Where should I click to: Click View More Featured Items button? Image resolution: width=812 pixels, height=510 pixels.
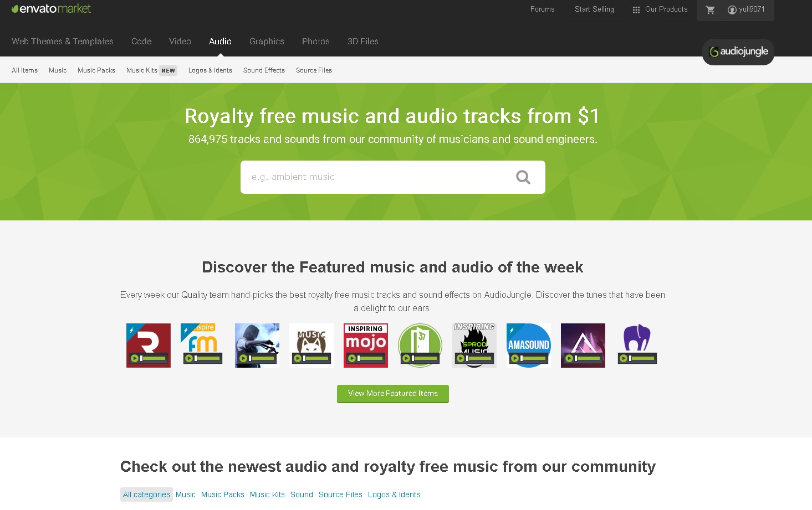tap(393, 394)
